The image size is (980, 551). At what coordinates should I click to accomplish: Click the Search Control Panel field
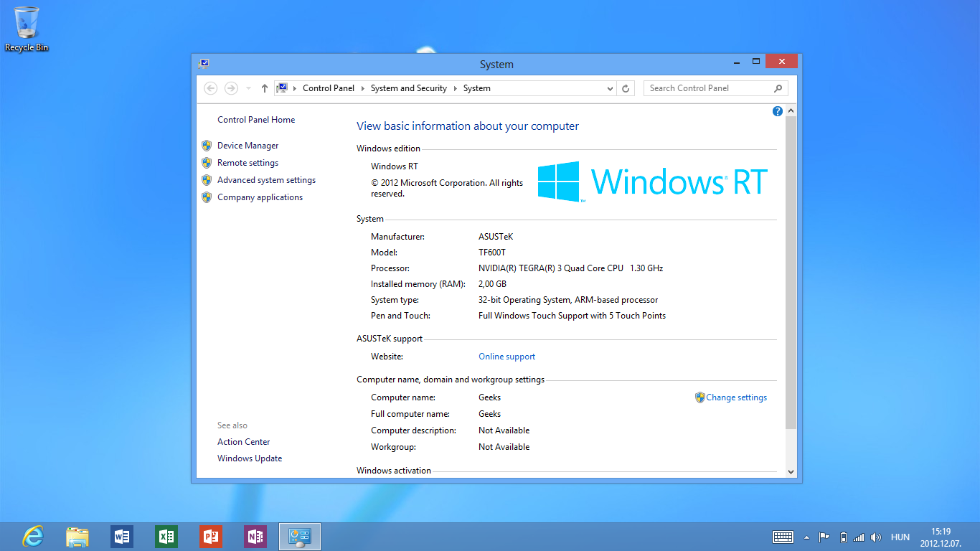707,88
